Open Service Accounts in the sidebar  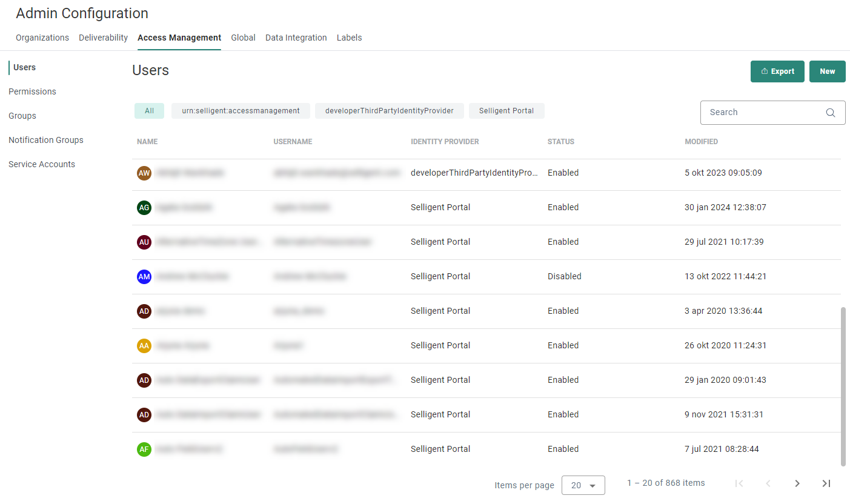click(42, 164)
